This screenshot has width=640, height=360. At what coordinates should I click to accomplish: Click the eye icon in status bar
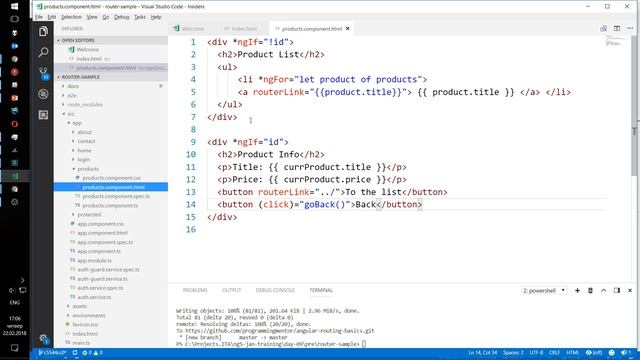(594, 353)
